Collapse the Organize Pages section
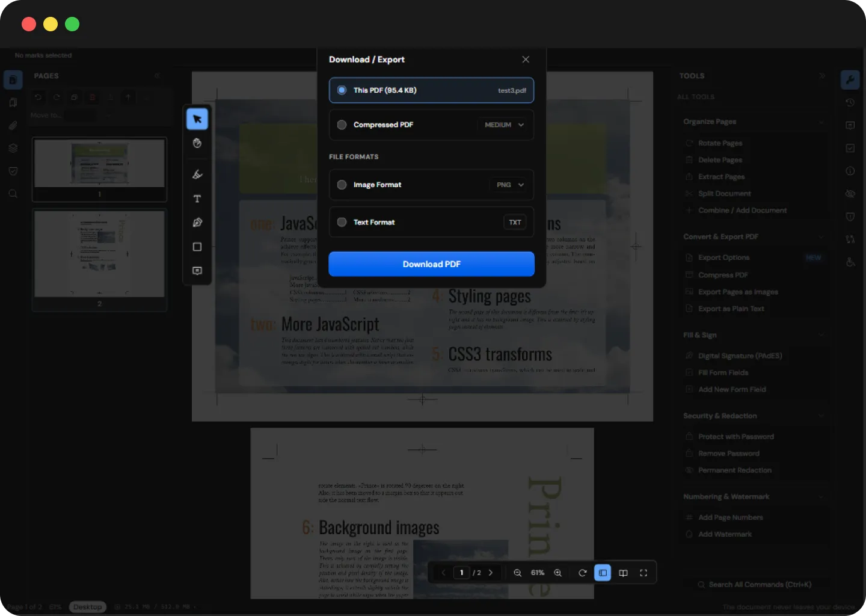The height and width of the screenshot is (616, 866). 821,122
